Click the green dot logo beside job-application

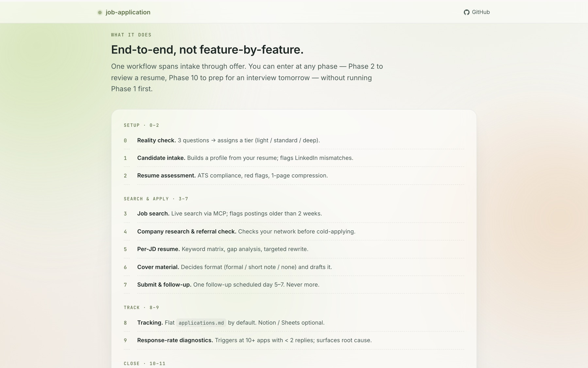tap(100, 12)
